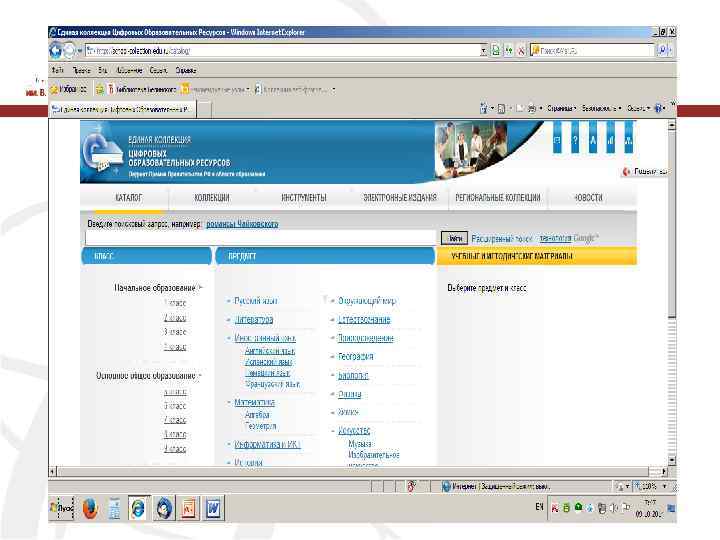The height and width of the screenshot is (540, 720).
Task: Open the Избранное menu in menu bar
Action: pos(129,70)
